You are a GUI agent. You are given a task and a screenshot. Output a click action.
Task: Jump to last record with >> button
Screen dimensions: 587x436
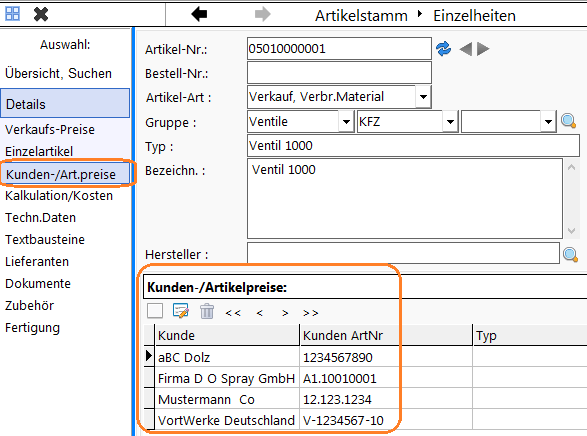point(311,313)
